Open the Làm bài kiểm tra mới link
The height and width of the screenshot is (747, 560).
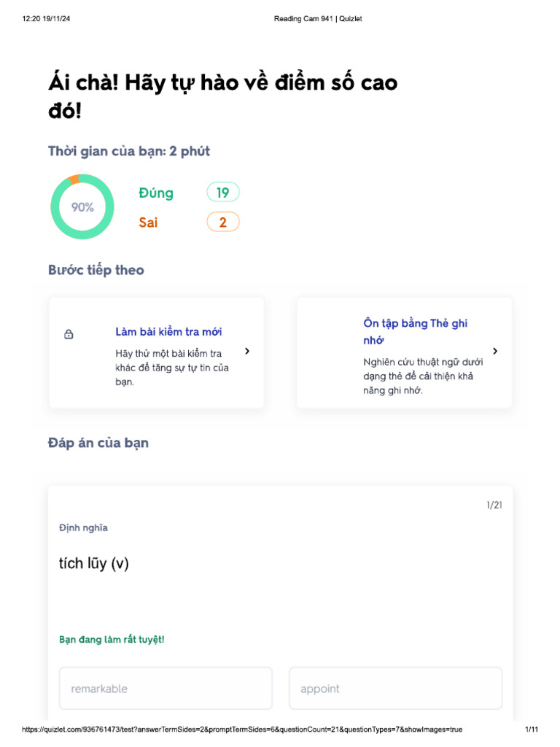[168, 332]
